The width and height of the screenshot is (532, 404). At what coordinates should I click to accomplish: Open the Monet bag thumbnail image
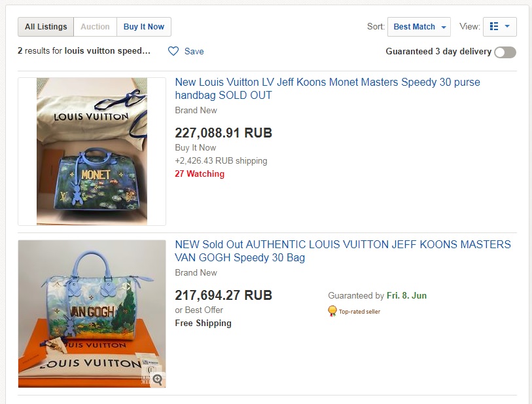click(92, 151)
